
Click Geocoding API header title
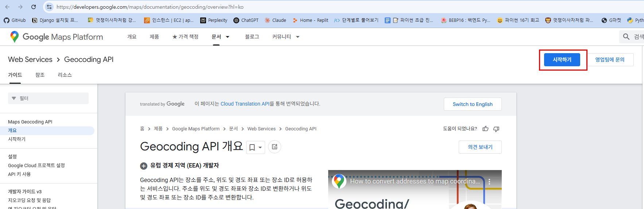tap(89, 59)
